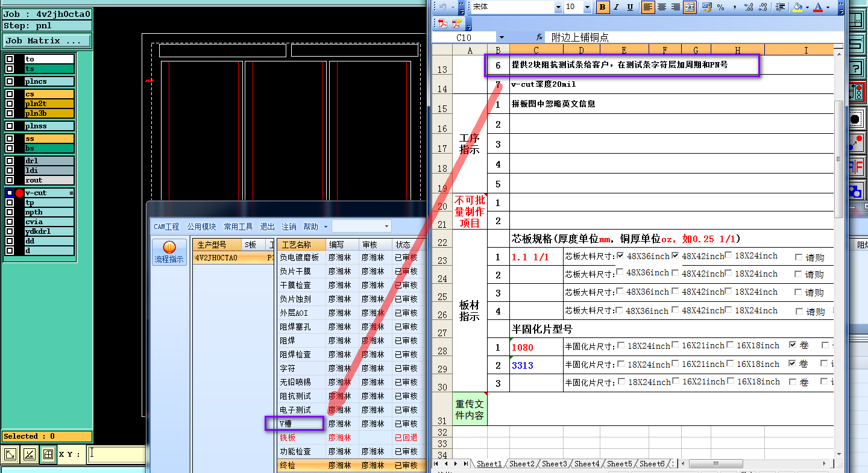
Task: Click the fx insert function icon
Action: [539, 37]
